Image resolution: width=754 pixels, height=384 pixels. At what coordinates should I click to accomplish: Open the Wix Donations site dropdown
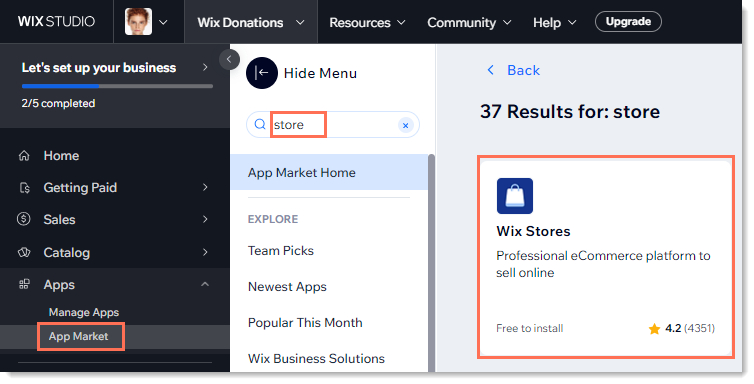[251, 22]
